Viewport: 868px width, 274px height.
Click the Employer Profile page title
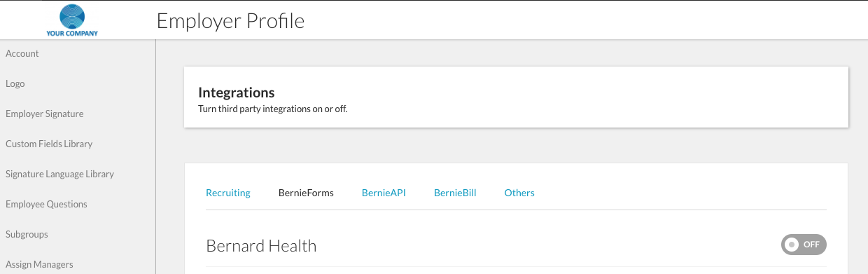click(x=230, y=21)
